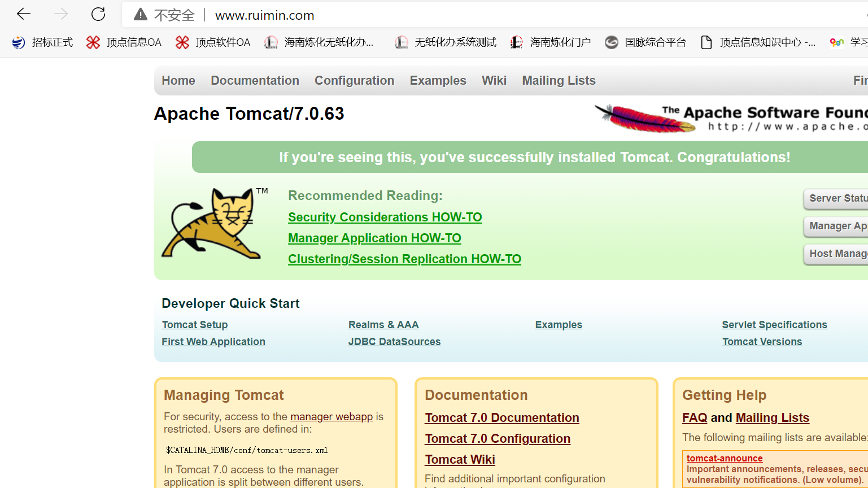Open the First Web Application link

[213, 342]
